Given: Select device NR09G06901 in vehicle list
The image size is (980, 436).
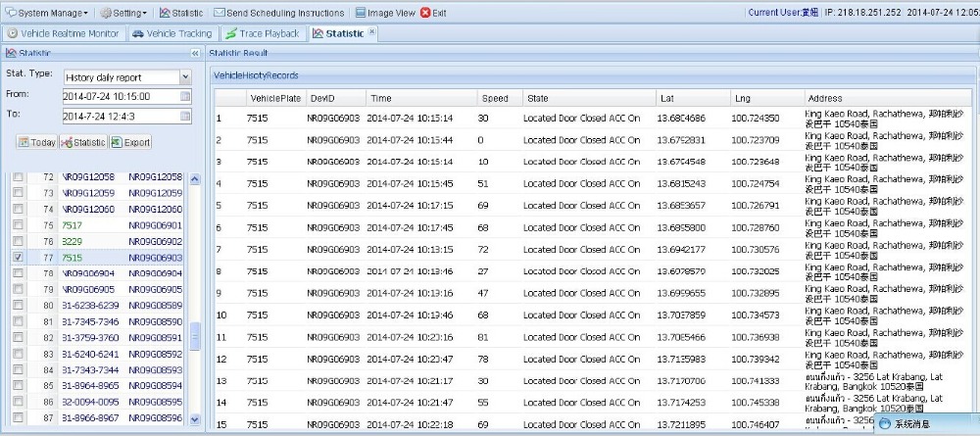Looking at the screenshot, I should (x=156, y=225).
